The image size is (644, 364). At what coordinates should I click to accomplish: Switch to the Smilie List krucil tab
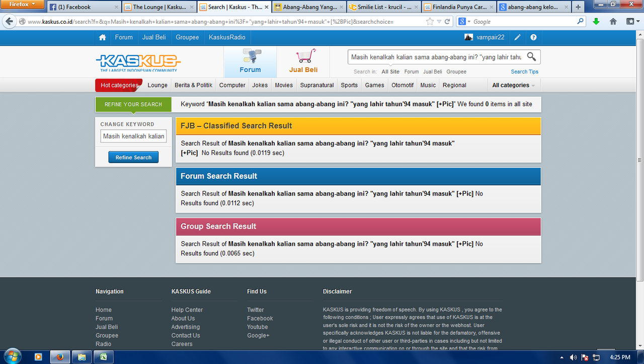[x=384, y=7]
